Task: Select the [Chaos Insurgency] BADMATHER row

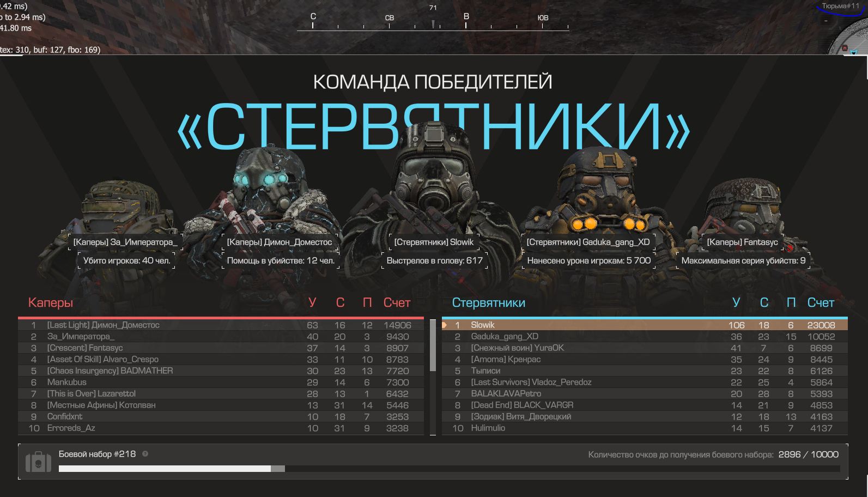Action: (221, 371)
